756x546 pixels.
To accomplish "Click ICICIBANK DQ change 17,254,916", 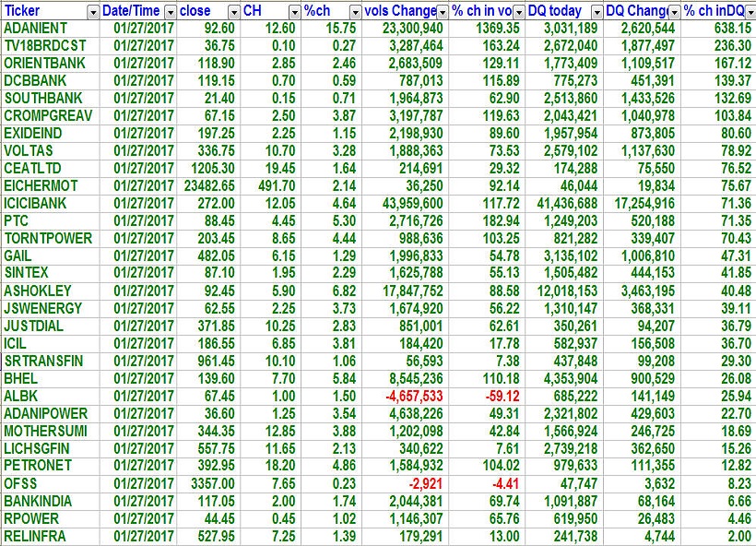I will click(x=644, y=203).
